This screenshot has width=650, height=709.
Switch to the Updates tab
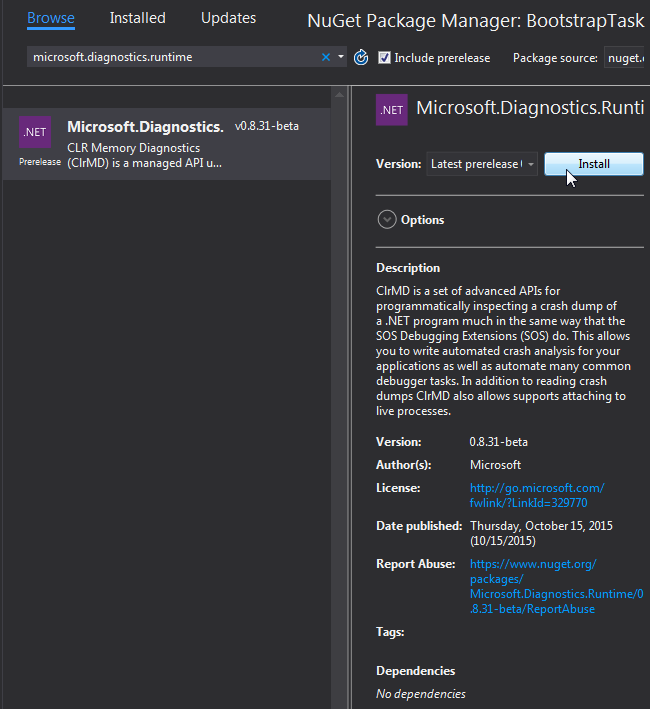228,18
